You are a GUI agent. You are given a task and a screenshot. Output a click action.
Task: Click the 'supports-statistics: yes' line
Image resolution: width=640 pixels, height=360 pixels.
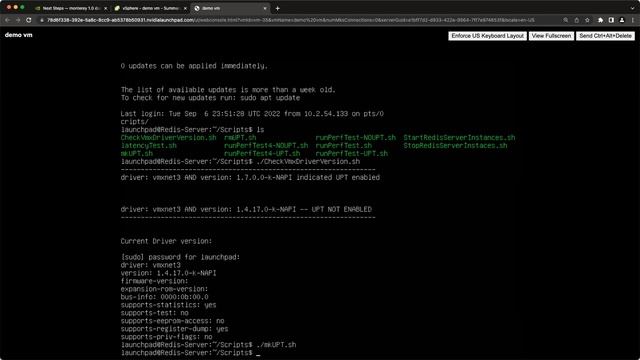point(168,305)
